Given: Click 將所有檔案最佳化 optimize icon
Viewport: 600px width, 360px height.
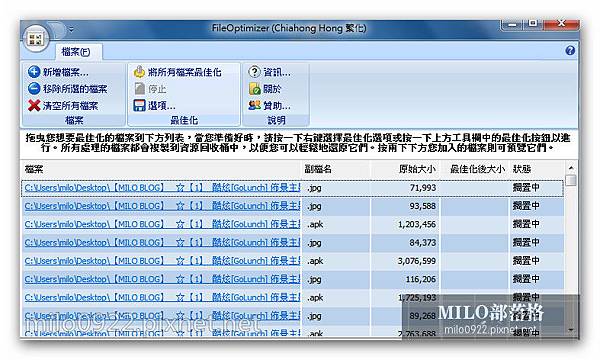Looking at the screenshot, I should [x=139, y=72].
